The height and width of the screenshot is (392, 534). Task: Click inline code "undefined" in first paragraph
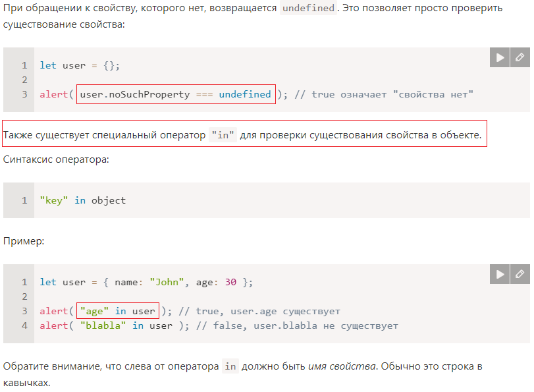(308, 8)
